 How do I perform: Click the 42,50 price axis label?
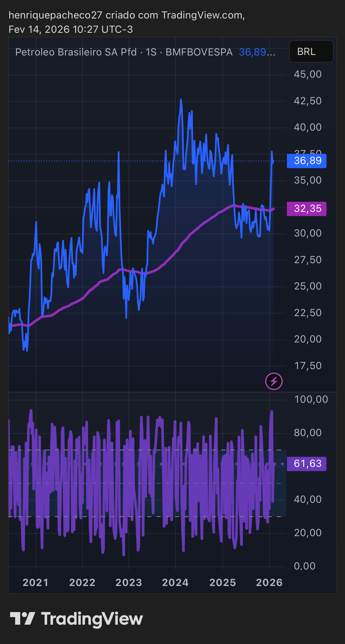pos(308,101)
